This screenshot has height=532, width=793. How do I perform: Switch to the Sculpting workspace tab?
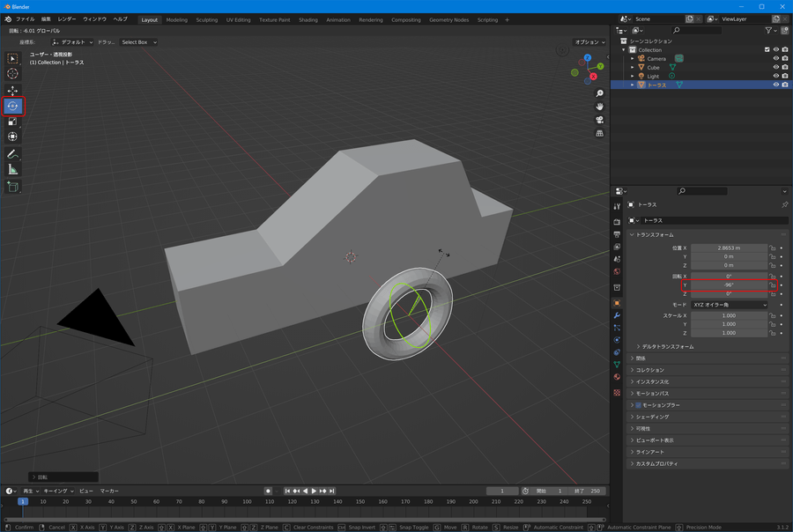(x=206, y=19)
